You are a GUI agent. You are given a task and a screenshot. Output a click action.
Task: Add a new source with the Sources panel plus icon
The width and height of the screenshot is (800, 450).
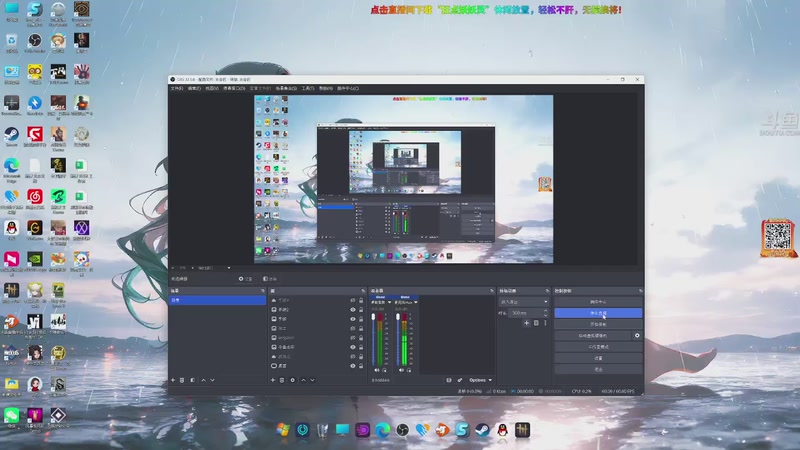273,380
